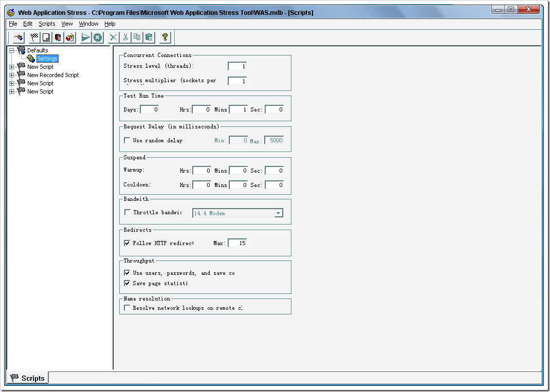Screen dimensions: 550x392
Task: Uncheck Follow HTTP redirects checkbox
Action: click(127, 243)
